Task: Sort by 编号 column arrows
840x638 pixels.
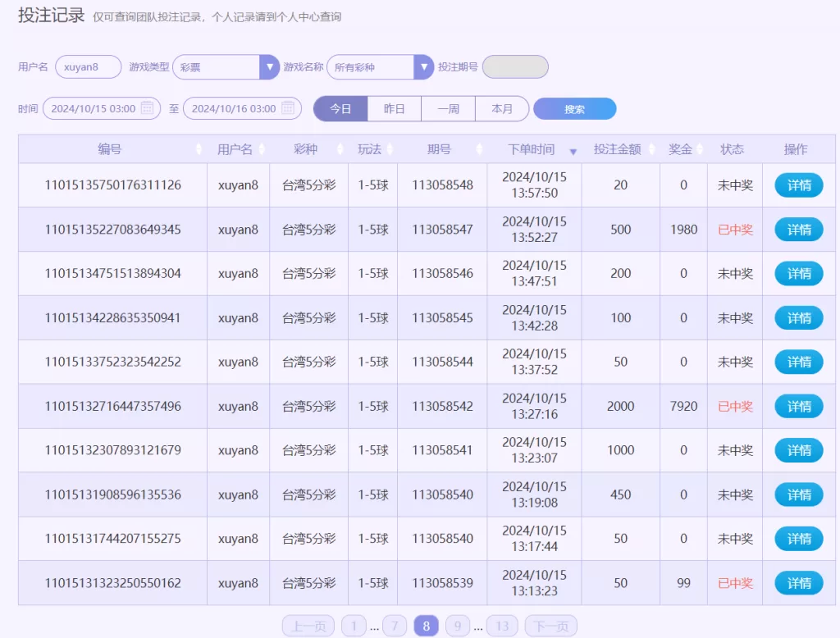Action: [199, 149]
